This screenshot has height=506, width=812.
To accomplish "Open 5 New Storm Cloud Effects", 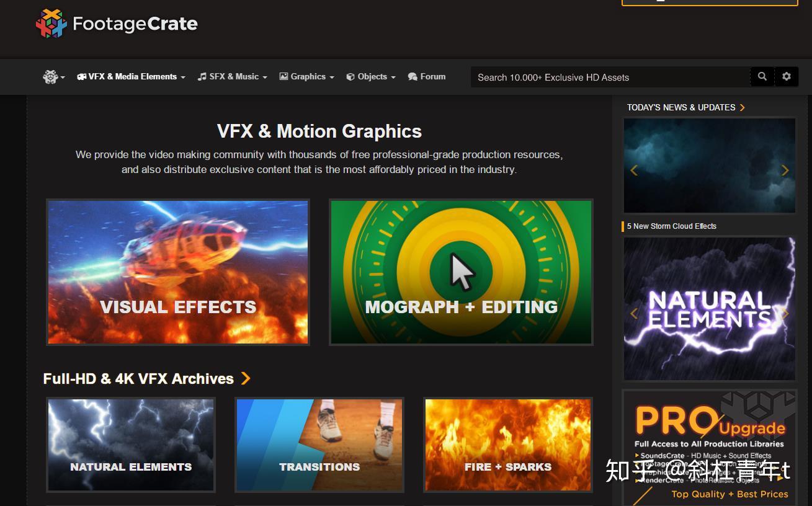I will [x=671, y=226].
